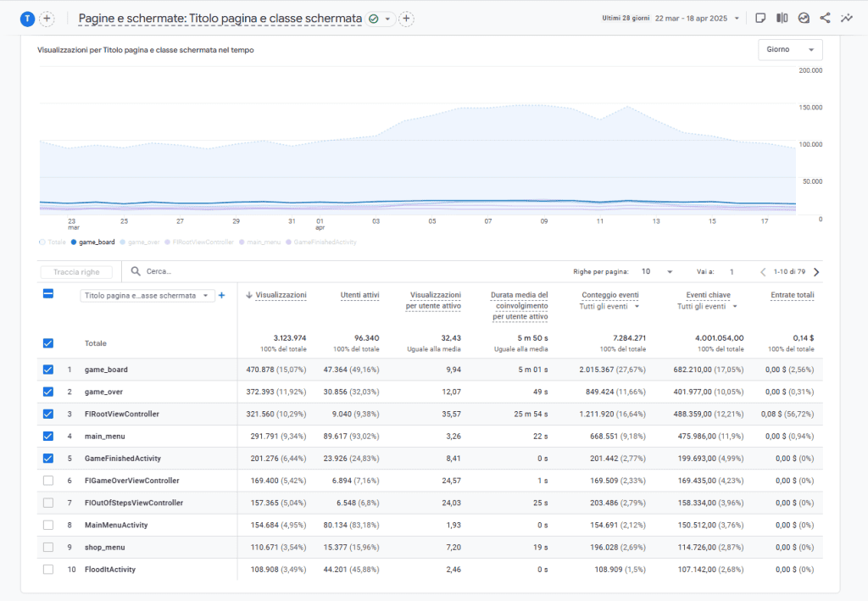Uncheck the FIRootViewController row checkbox
868x601 pixels.
click(48, 414)
